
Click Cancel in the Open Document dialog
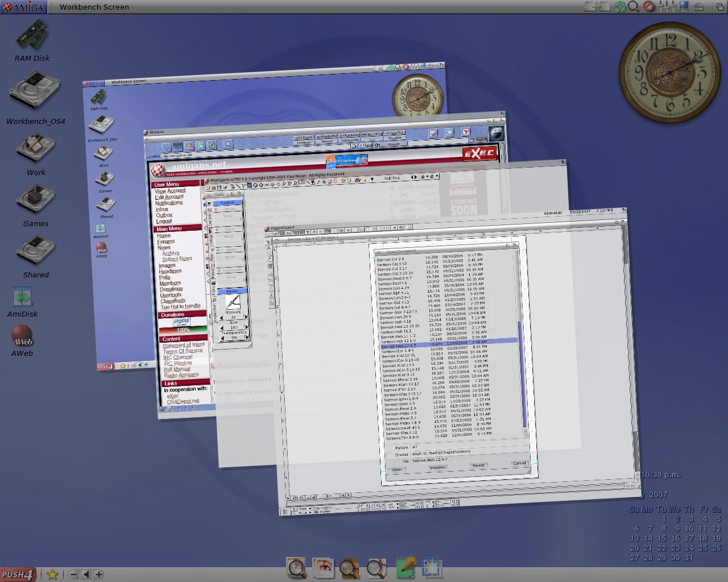coord(519,463)
